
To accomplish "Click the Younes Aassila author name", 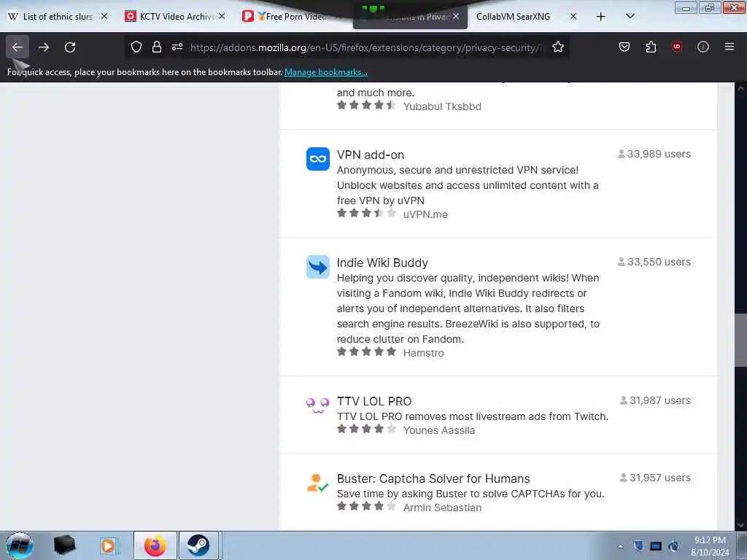I will pos(438,430).
